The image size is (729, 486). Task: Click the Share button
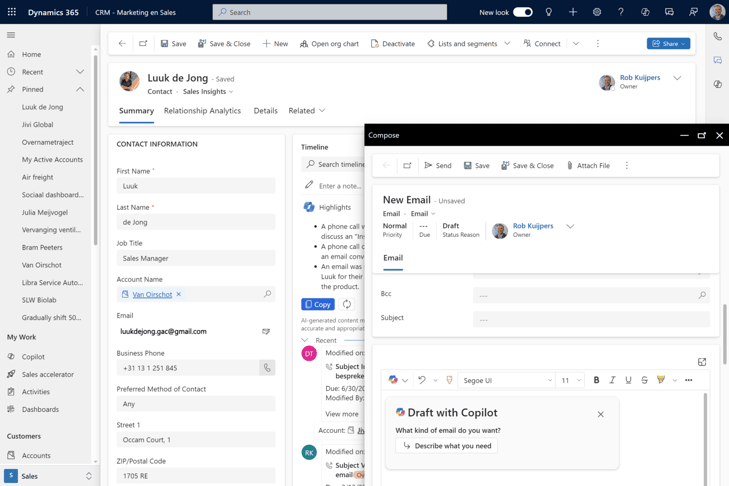pyautogui.click(x=668, y=43)
